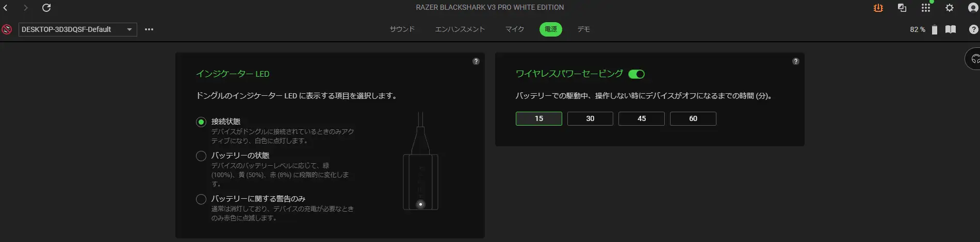Set power-off time to 15 minutes
980x242 pixels.
[539, 118]
